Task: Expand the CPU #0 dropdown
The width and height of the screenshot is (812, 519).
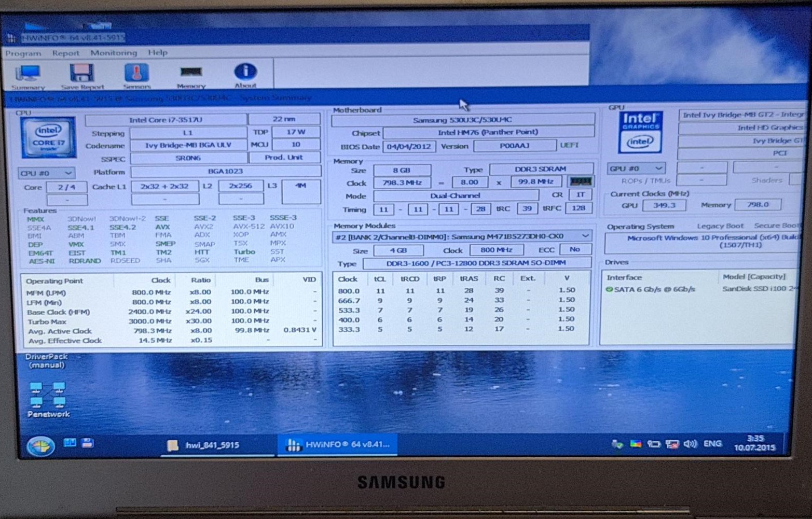Action: click(x=46, y=173)
